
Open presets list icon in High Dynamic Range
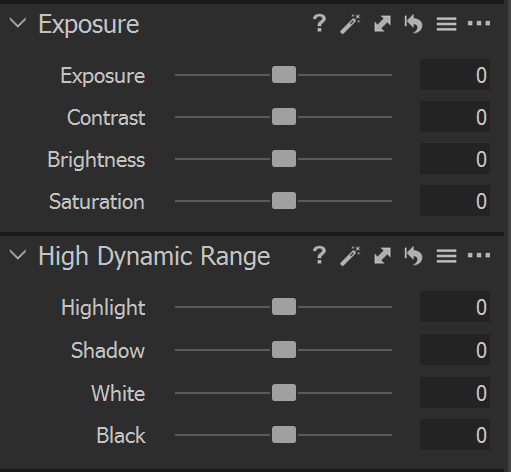coord(446,256)
